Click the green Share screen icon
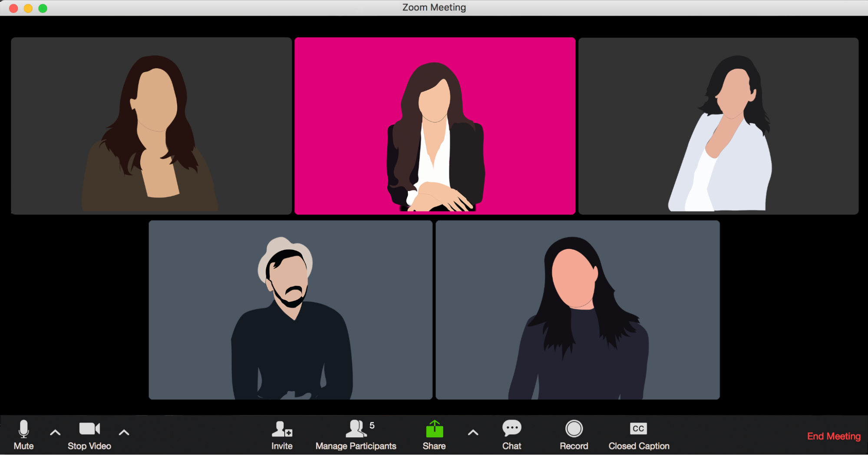Viewport: 868px width, 455px height. pos(434,429)
